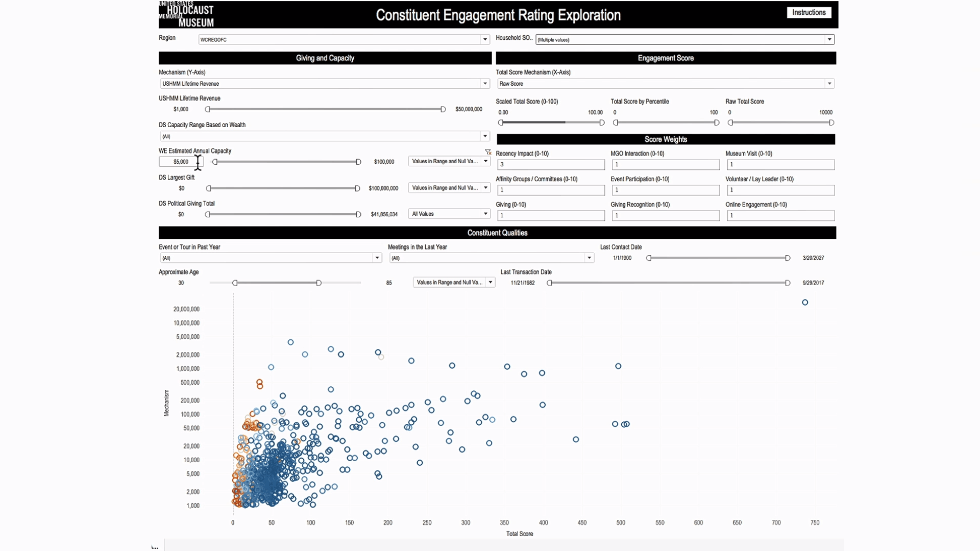Image resolution: width=980 pixels, height=551 pixels.
Task: Open the DS Capacity Range Based on Wealth dropdown
Action: (x=484, y=136)
